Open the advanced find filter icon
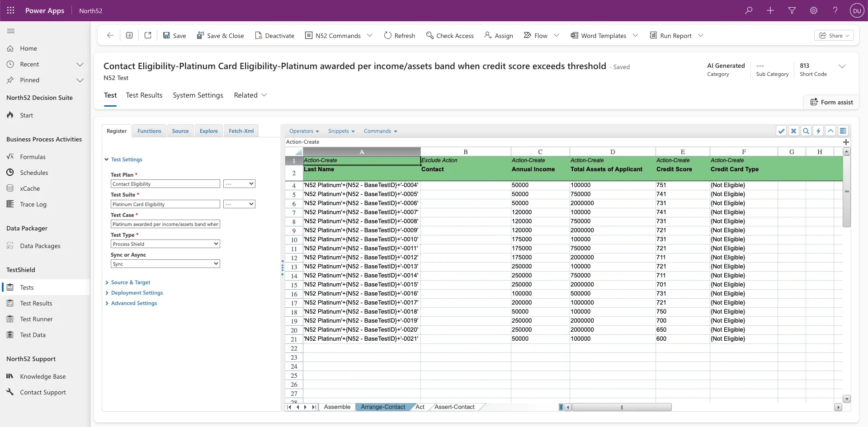868x427 pixels. pos(792,10)
